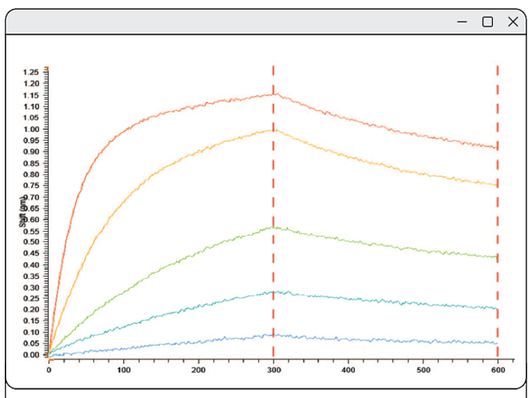Select the 400 x-axis tick label
This screenshot has height=398, width=532.
pos(347,370)
